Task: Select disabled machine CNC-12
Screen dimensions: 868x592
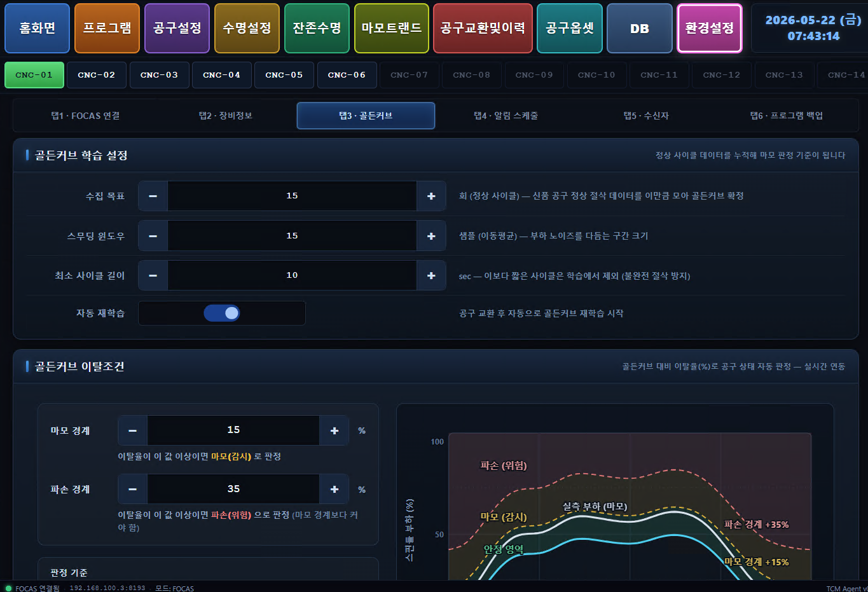Action: click(x=722, y=75)
